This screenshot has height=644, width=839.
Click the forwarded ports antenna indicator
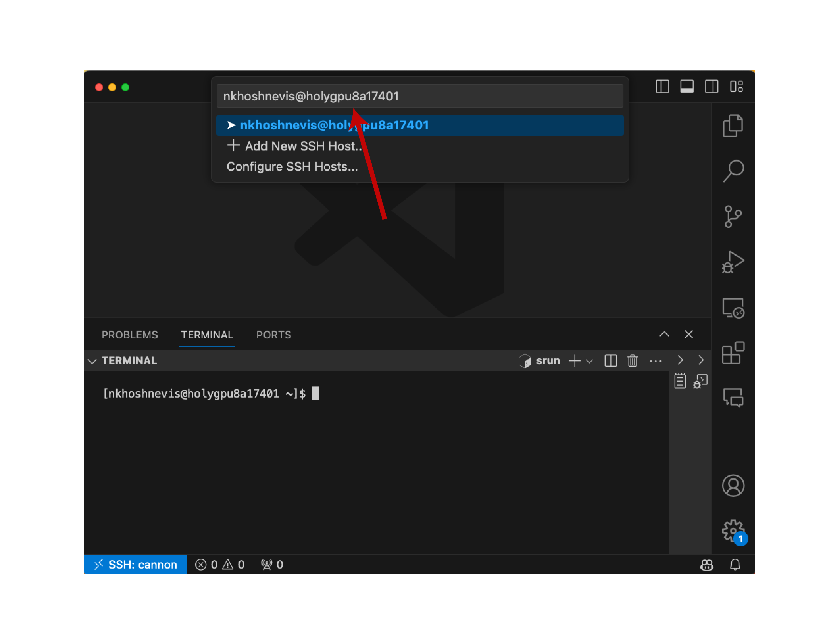[x=272, y=564]
